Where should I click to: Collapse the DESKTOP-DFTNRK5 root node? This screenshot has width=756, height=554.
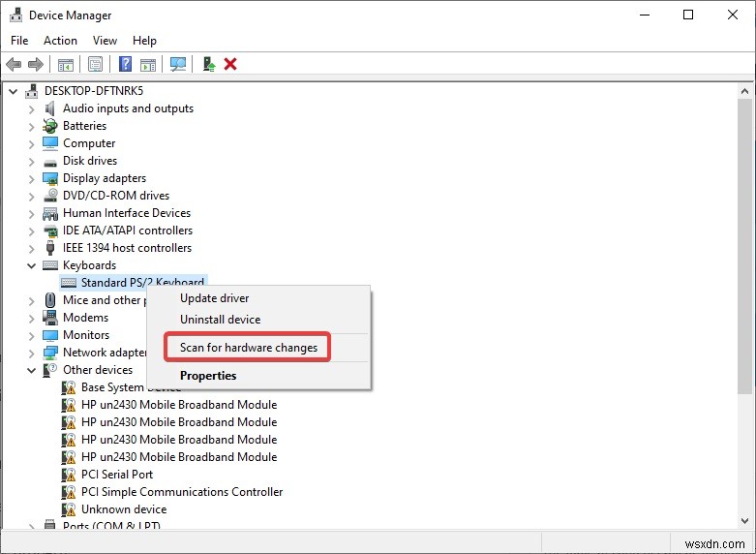point(14,91)
